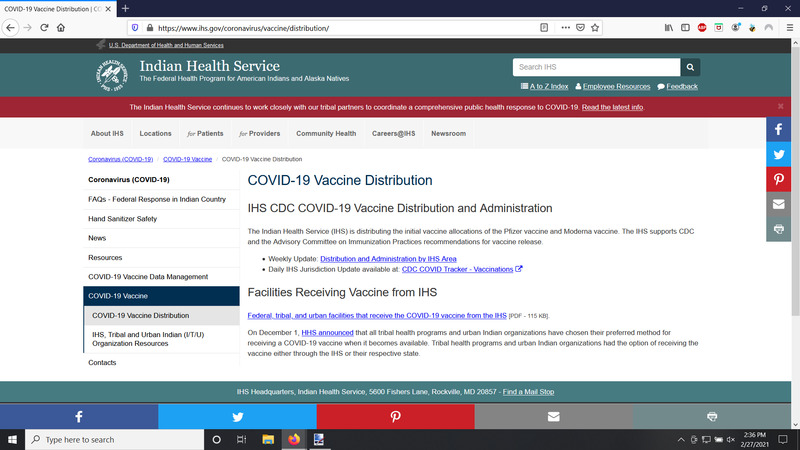Select 'COVID-19 Vaccine Data Management' in sidebar

point(148,277)
